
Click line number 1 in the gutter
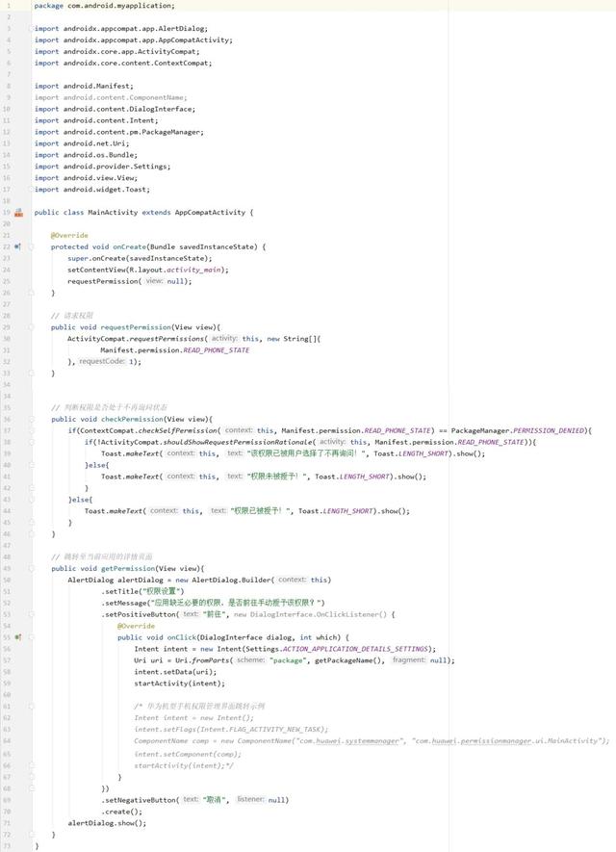pos(8,6)
